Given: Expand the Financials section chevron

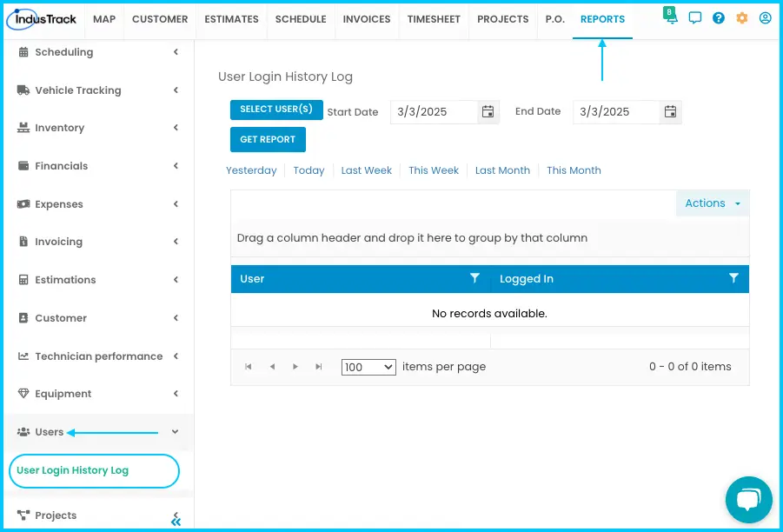Looking at the screenshot, I should pos(176,166).
